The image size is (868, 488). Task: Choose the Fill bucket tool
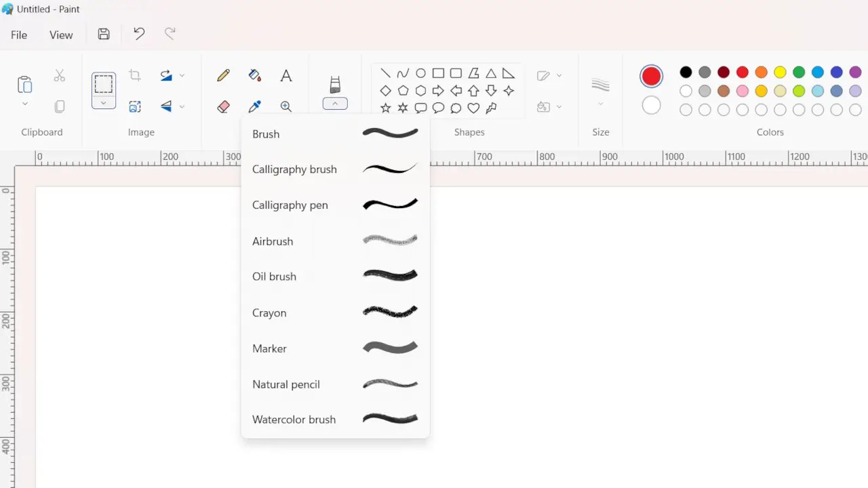click(x=255, y=75)
